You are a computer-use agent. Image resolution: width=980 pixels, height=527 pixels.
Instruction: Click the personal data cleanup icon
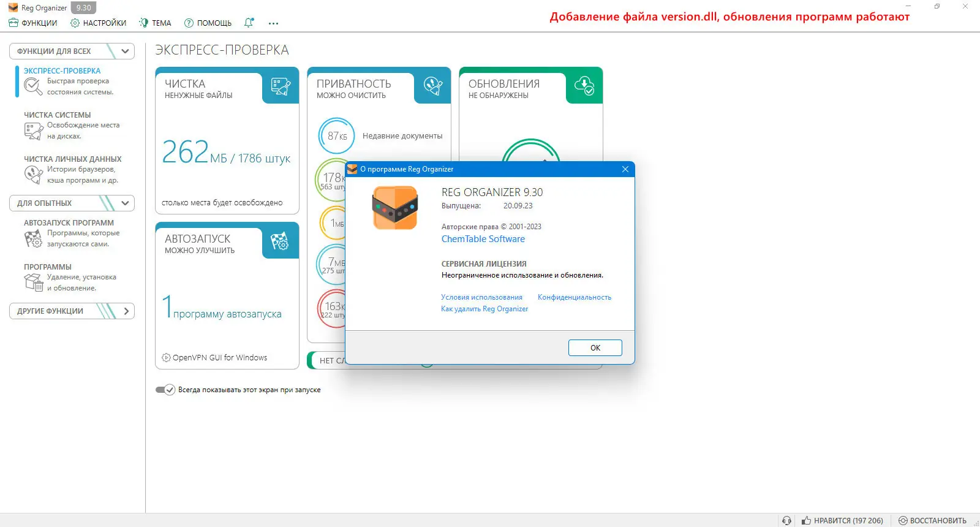coord(33,175)
